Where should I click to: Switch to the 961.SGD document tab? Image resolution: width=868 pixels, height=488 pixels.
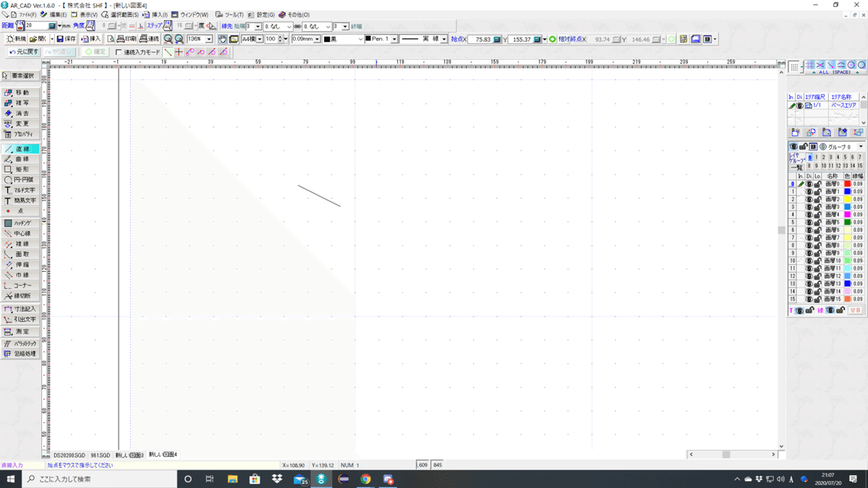(x=101, y=455)
